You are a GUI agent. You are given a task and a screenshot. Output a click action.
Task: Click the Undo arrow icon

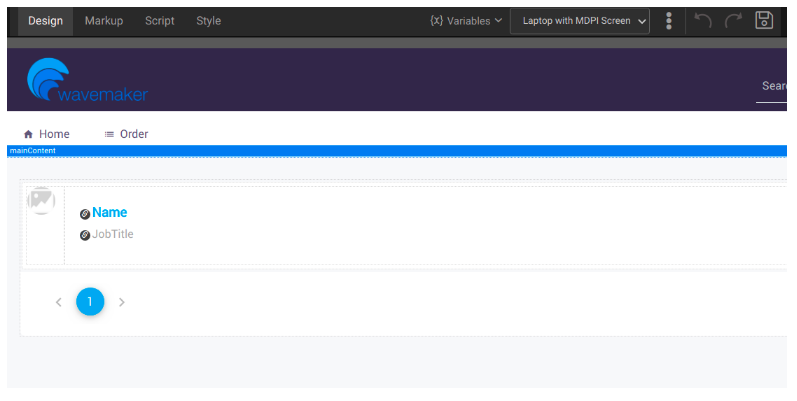703,20
